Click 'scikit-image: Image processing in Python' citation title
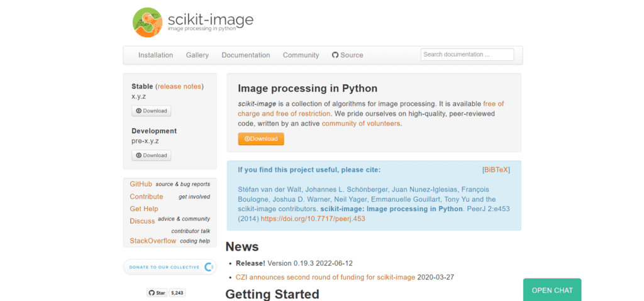This screenshot has height=301, width=644. click(x=391, y=209)
